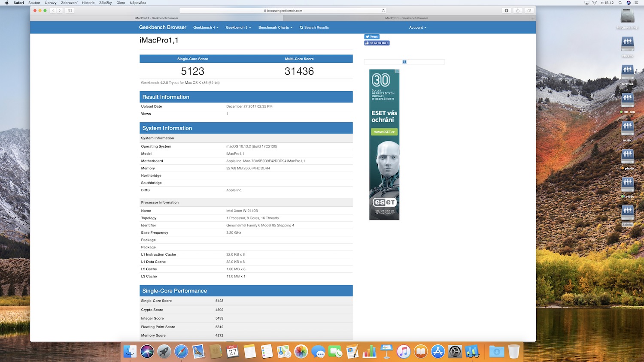
Task: Open the Apple menu
Action: (6, 3)
